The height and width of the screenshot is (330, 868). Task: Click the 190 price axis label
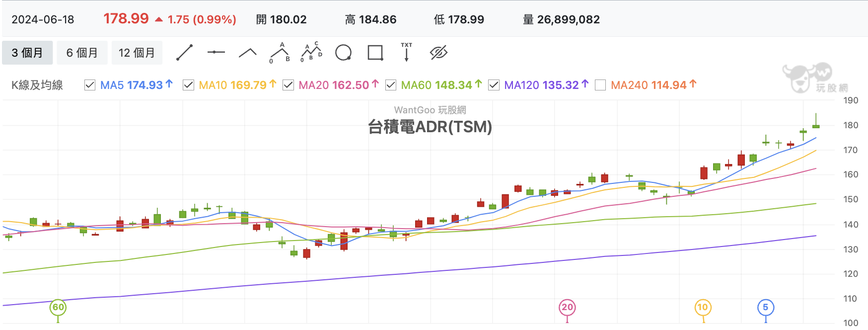851,100
